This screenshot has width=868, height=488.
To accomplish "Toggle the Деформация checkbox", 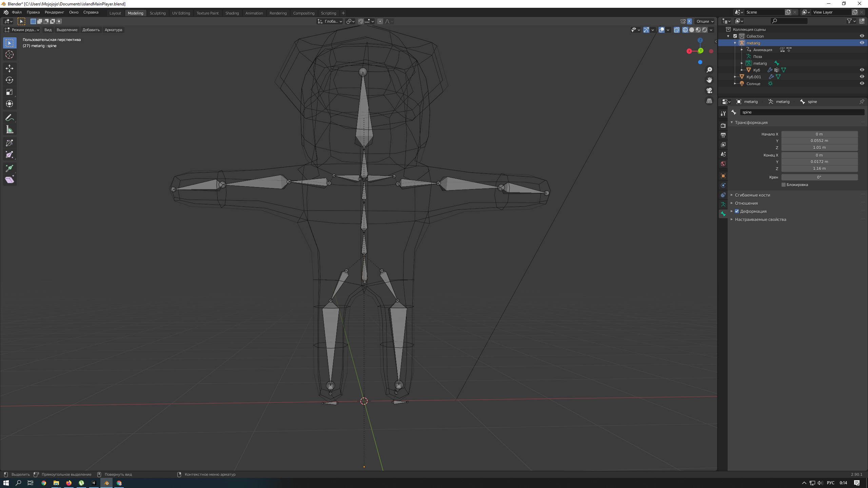I will 737,211.
